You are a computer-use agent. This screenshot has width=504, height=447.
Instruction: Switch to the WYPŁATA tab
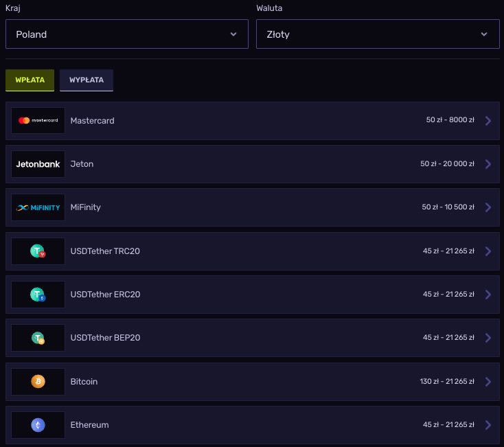[x=87, y=80]
